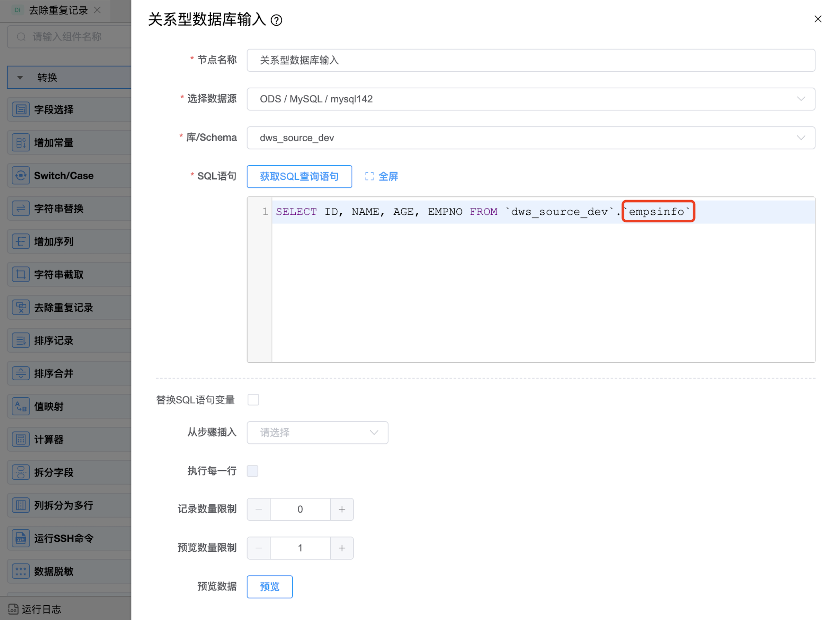Screen dimensions: 840x620
Task: Open the 从步骤插入 select box
Action: coord(318,433)
